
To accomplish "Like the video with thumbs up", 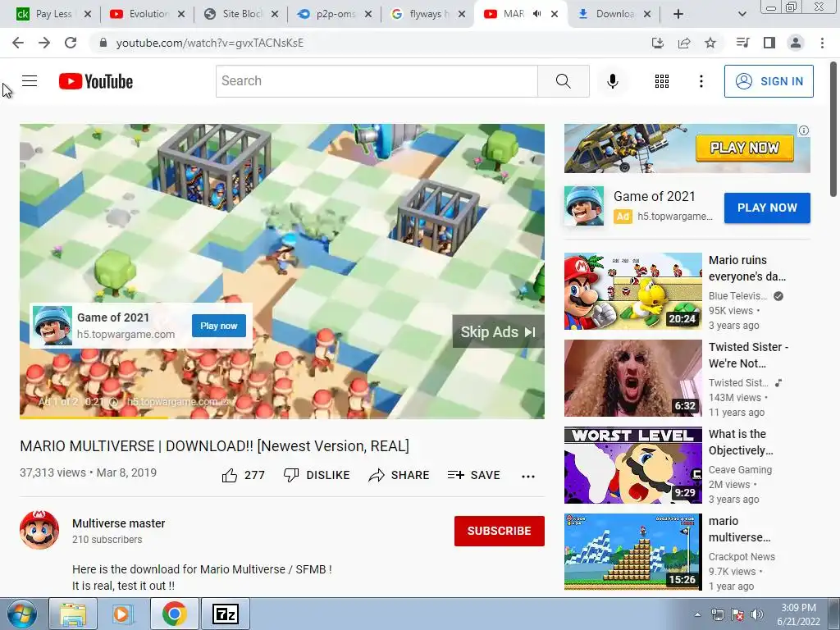I will 243,475.
